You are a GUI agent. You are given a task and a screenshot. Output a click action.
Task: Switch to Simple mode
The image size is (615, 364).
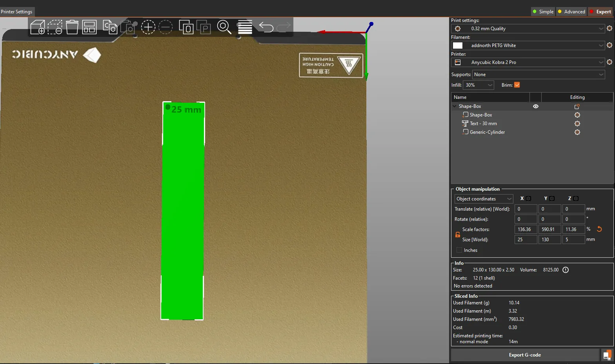[x=543, y=12]
